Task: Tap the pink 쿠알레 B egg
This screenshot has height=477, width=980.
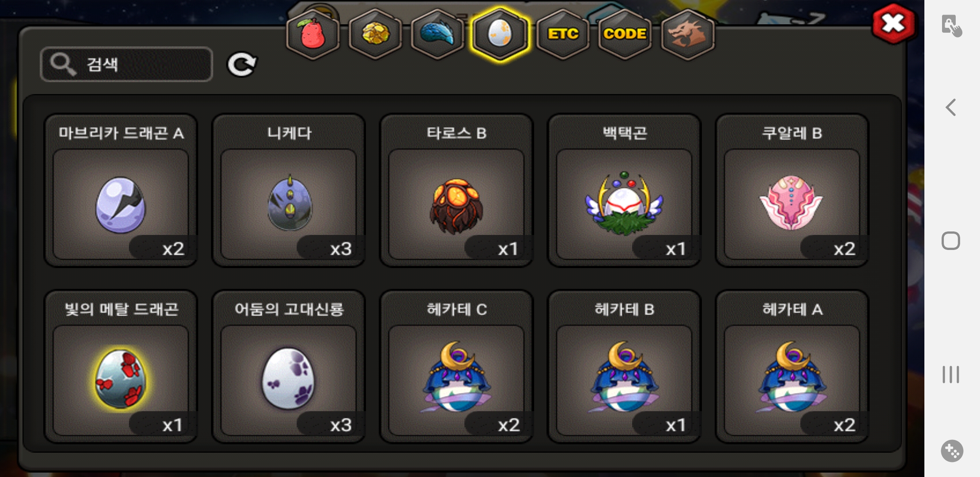Action: click(x=792, y=190)
